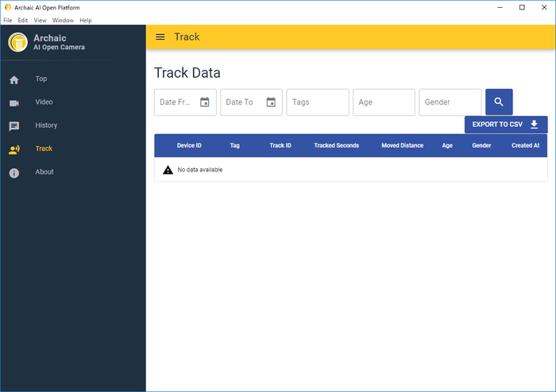This screenshot has height=392, width=556.
Task: Click the hamburger menu icon
Action: tap(160, 37)
